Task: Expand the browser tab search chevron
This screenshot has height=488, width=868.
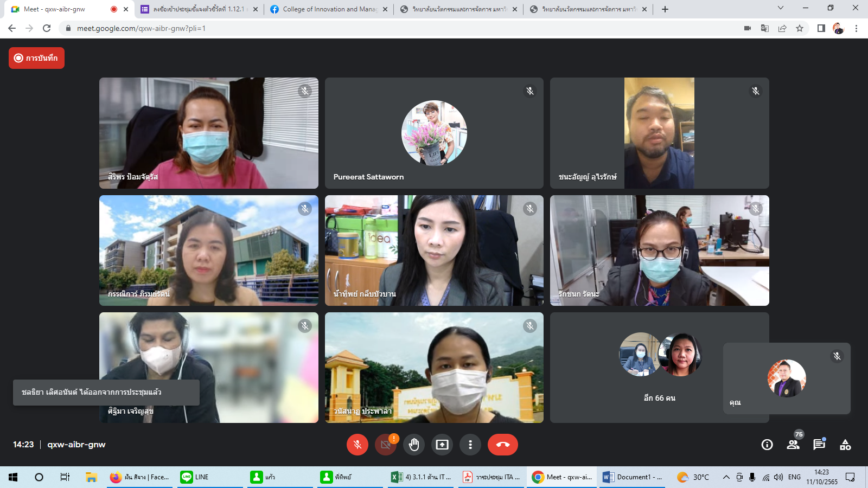Action: coord(780,8)
